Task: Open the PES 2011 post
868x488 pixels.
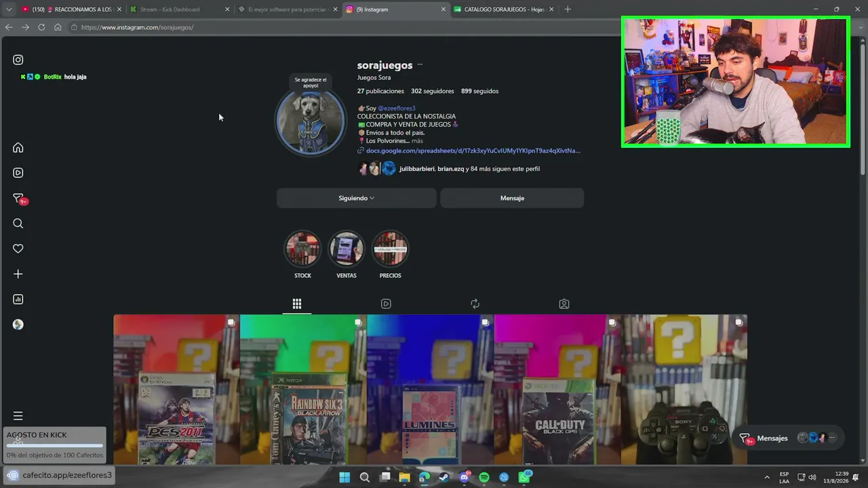Action: tap(176, 389)
